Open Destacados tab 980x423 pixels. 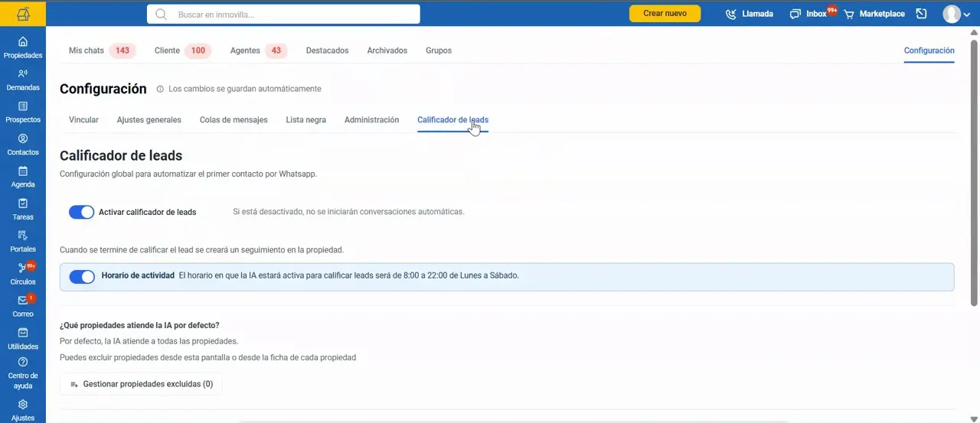point(327,50)
